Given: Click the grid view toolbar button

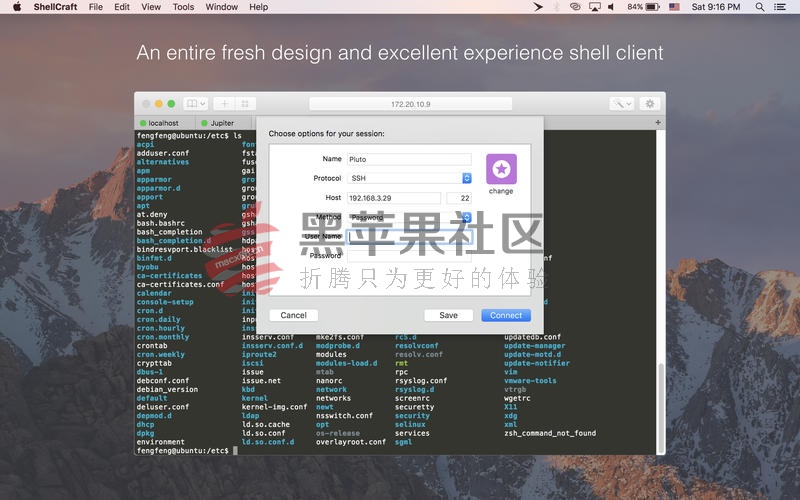Looking at the screenshot, I should tap(245, 104).
